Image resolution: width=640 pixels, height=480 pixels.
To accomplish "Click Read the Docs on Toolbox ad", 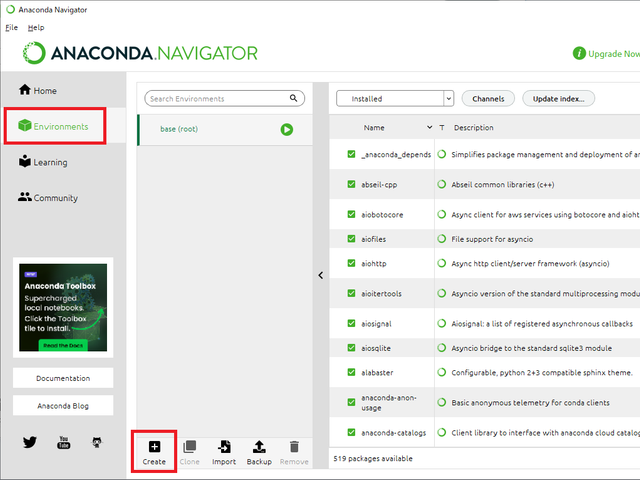I will (x=63, y=345).
